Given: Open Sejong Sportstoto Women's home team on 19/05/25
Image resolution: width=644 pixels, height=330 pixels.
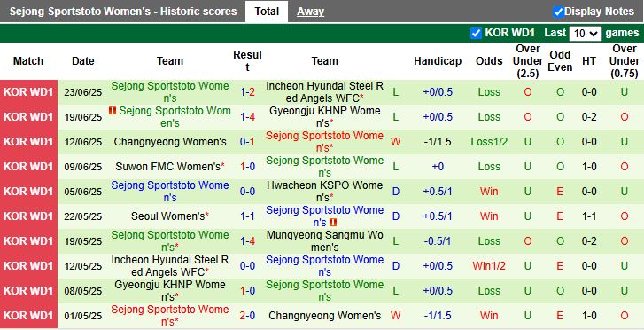Looking at the screenshot, I should tap(170, 241).
